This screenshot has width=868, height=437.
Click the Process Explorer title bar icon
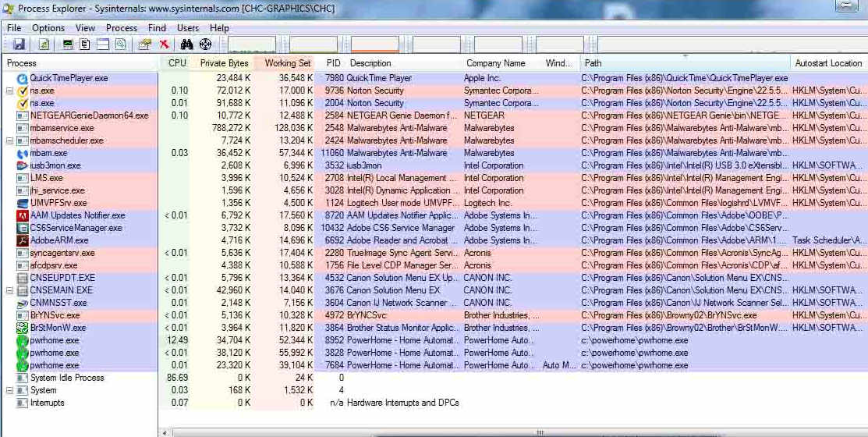click(9, 9)
